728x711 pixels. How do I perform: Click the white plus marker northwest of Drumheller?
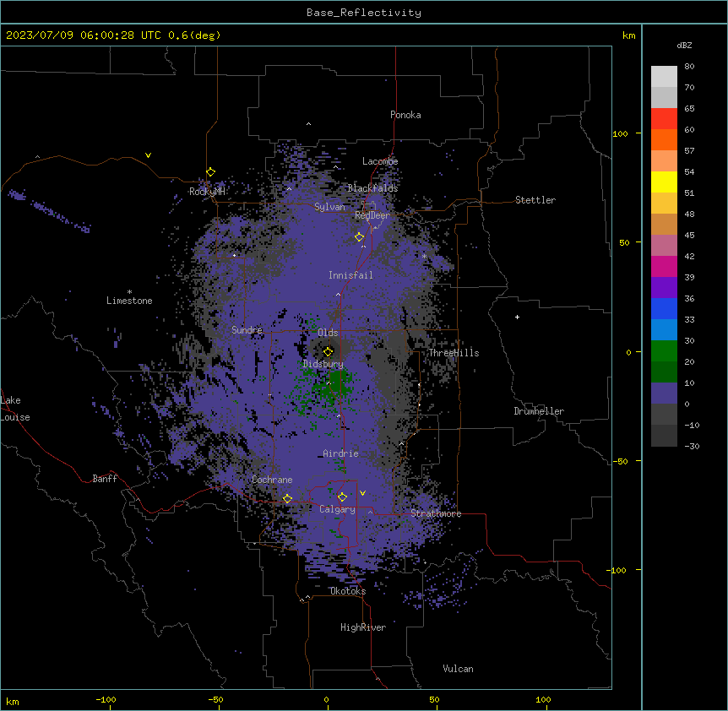point(517,317)
